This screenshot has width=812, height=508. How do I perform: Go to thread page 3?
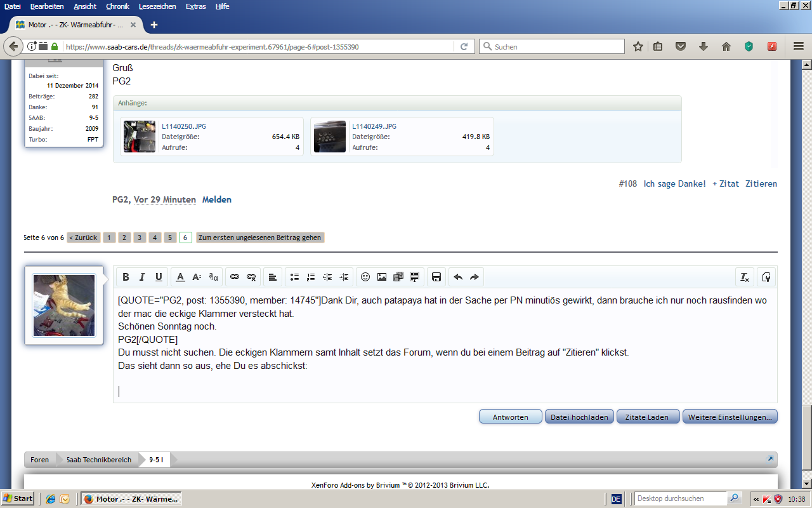coord(140,237)
